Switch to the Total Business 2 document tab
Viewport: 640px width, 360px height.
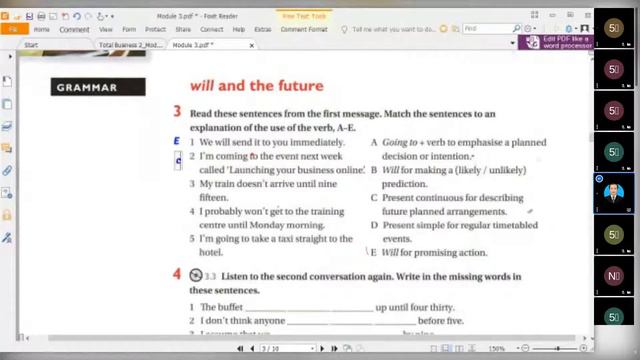tap(130, 45)
